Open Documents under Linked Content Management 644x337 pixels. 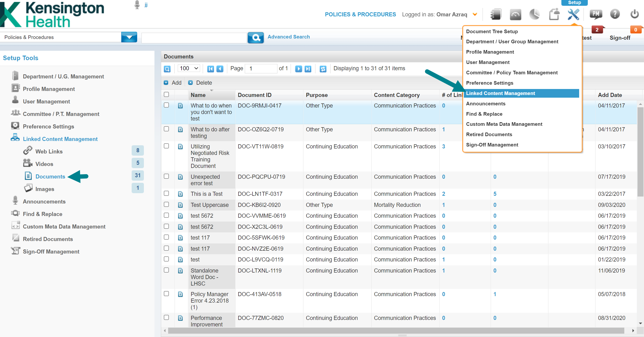click(x=50, y=177)
